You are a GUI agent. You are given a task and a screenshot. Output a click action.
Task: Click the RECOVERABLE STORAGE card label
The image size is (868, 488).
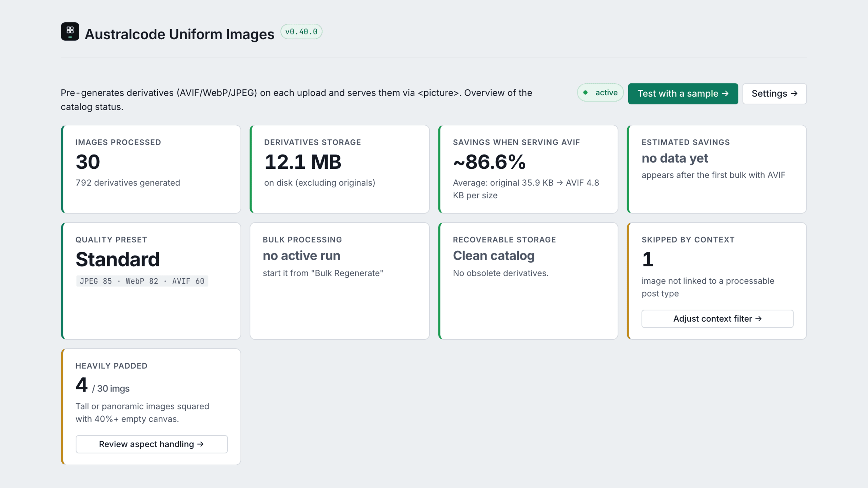click(x=504, y=240)
